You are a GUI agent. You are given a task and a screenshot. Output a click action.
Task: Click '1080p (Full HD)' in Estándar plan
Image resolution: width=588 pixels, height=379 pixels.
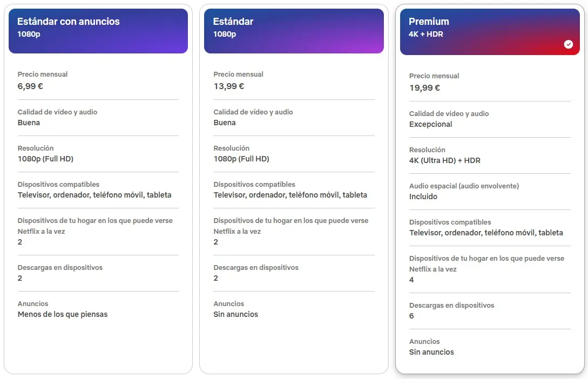tap(241, 159)
